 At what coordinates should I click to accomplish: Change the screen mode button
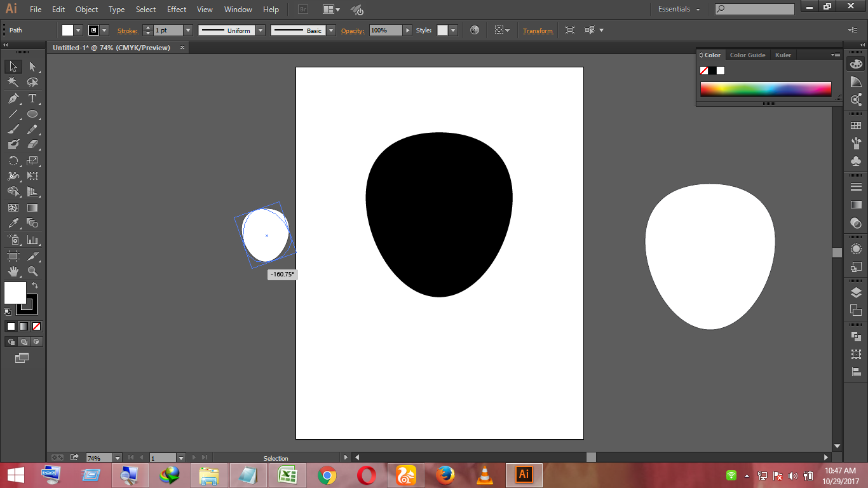tap(22, 358)
